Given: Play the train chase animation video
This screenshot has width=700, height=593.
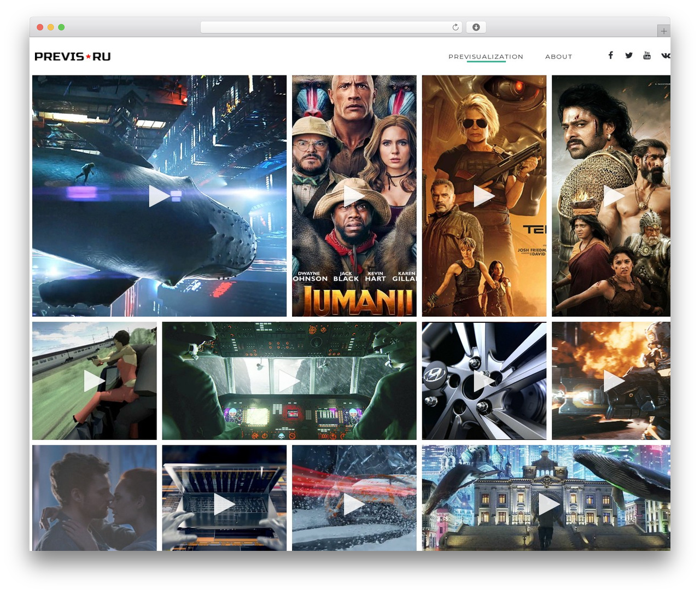Looking at the screenshot, I should [x=94, y=381].
